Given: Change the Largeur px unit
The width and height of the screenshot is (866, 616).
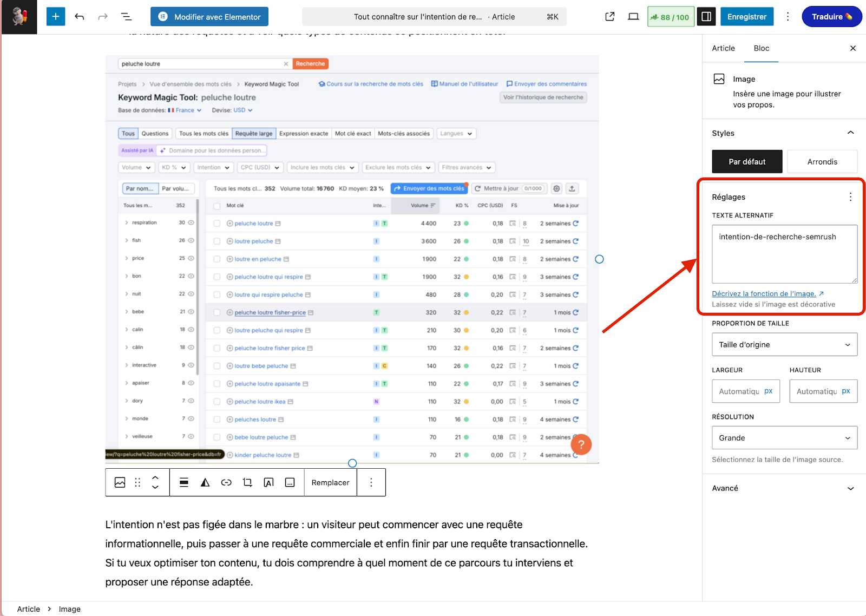Looking at the screenshot, I should click(769, 391).
